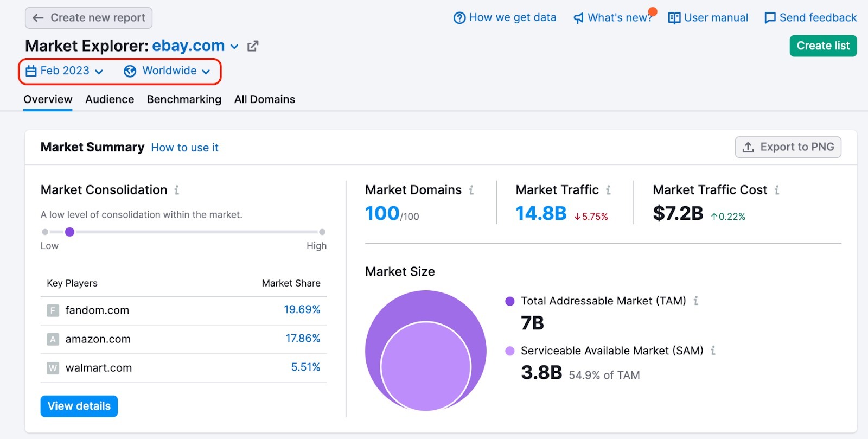Viewport: 868px width, 439px height.
Task: Click the amazon.com key player name
Action: tap(98, 339)
